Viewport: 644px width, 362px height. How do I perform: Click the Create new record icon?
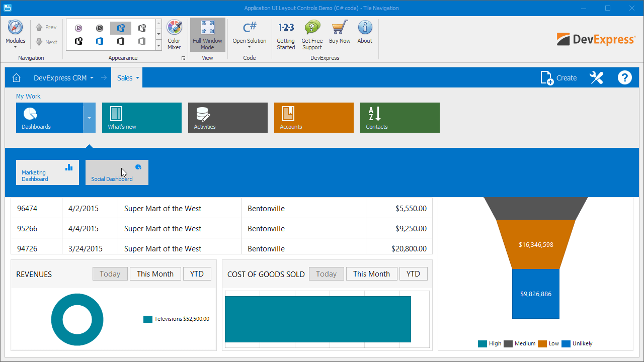(546, 77)
